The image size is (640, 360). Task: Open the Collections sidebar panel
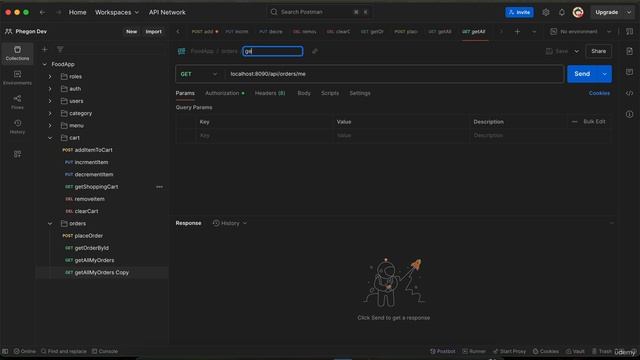point(17,53)
